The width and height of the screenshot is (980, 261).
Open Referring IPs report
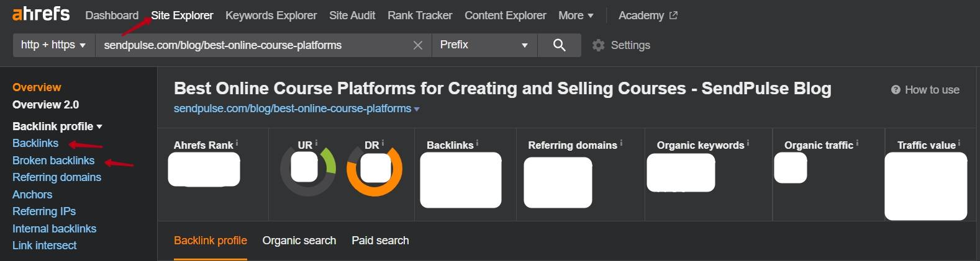(44, 211)
